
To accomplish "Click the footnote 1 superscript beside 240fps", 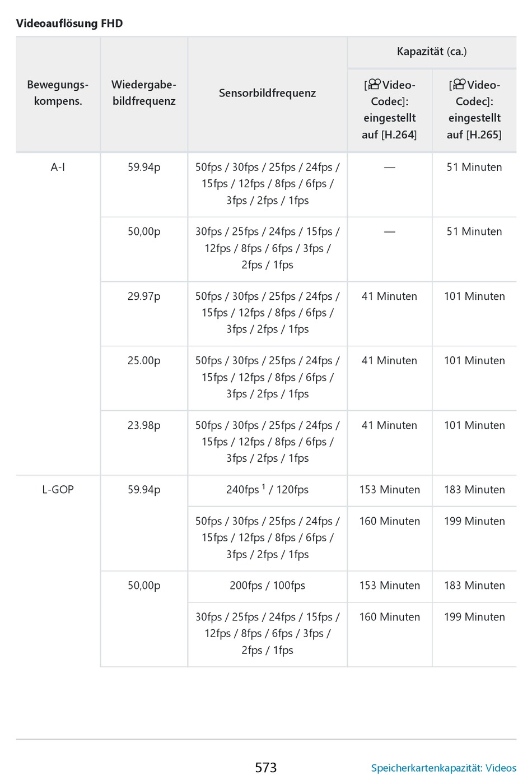I will (x=264, y=487).
